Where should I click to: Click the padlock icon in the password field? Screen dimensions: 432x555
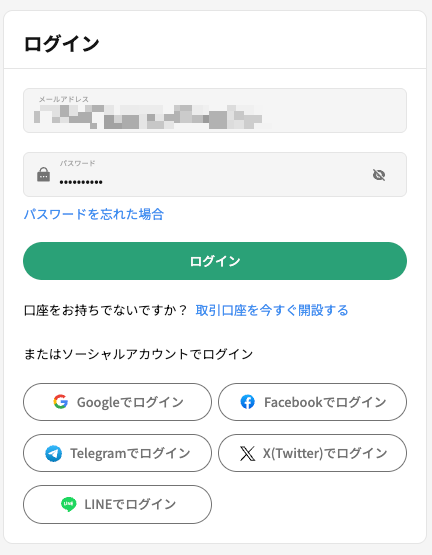(44, 174)
